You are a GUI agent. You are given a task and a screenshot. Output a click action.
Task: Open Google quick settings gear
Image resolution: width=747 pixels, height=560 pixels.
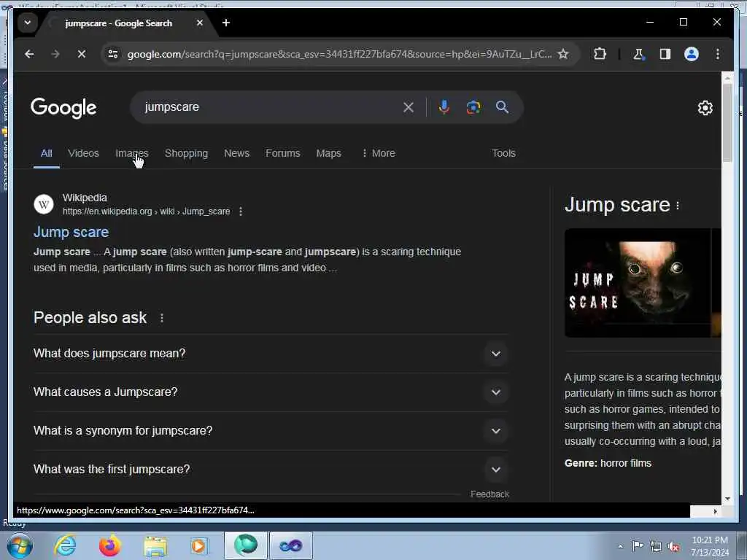705,108
